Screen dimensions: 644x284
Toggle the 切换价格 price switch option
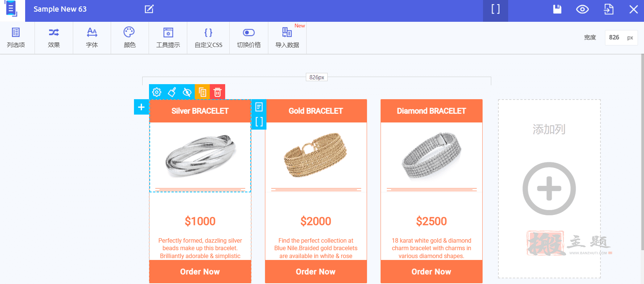point(249,38)
